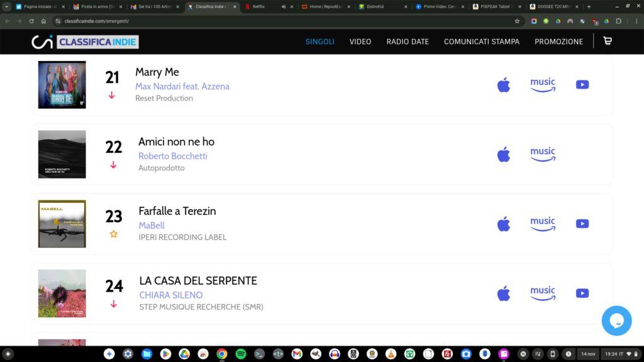Reload the current page

[31, 21]
